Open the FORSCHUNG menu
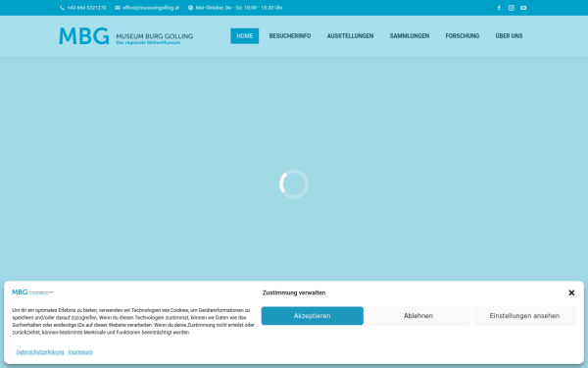Viewport: 588px width, 368px height. (x=463, y=36)
